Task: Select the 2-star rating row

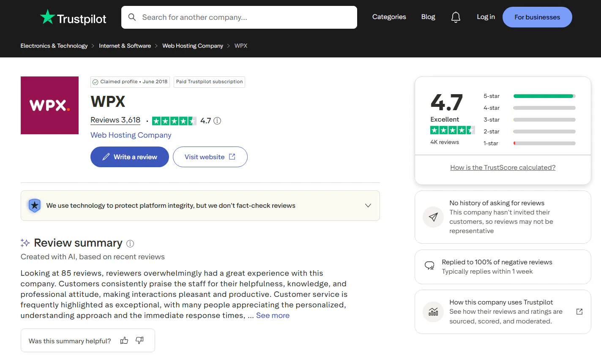Action: click(529, 132)
